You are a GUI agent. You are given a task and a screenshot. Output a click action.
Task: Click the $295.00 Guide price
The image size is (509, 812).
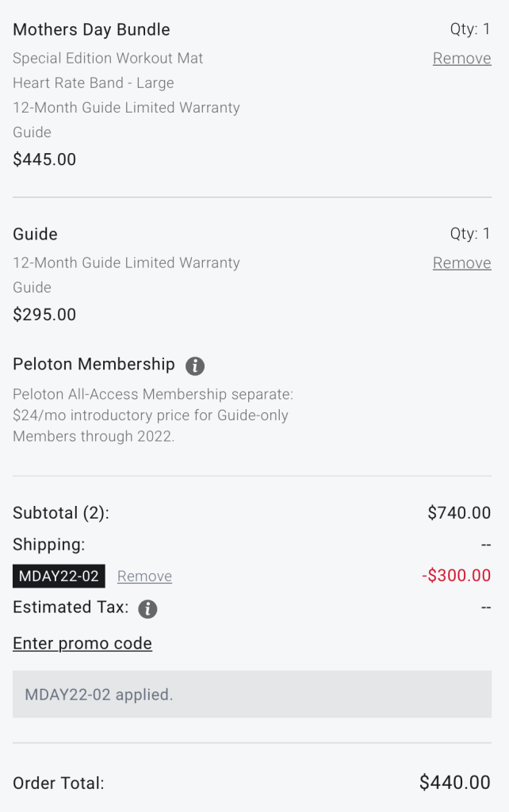(x=44, y=315)
